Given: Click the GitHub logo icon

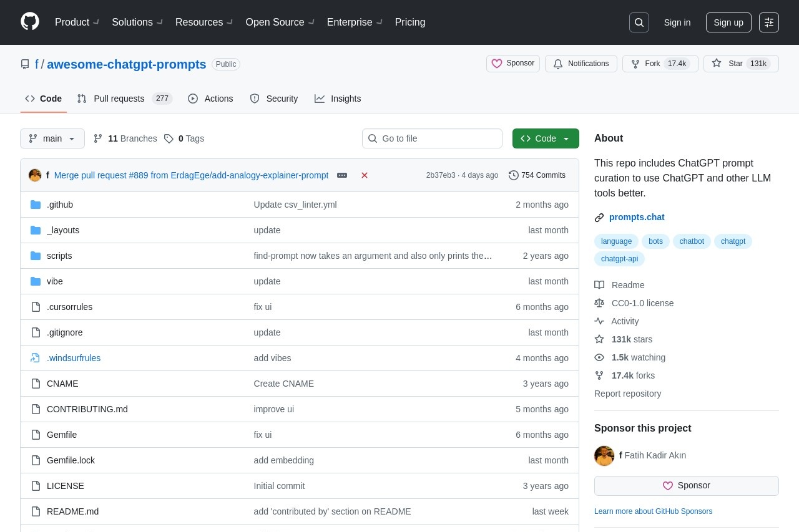Looking at the screenshot, I should click(x=30, y=22).
